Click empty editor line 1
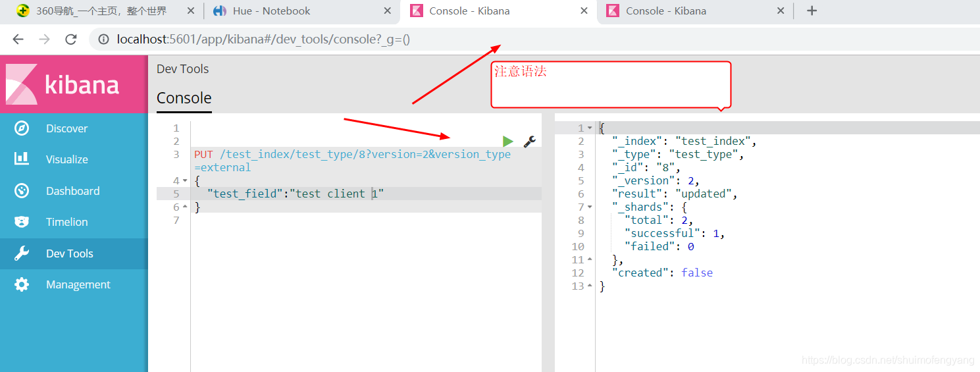 click(x=366, y=128)
